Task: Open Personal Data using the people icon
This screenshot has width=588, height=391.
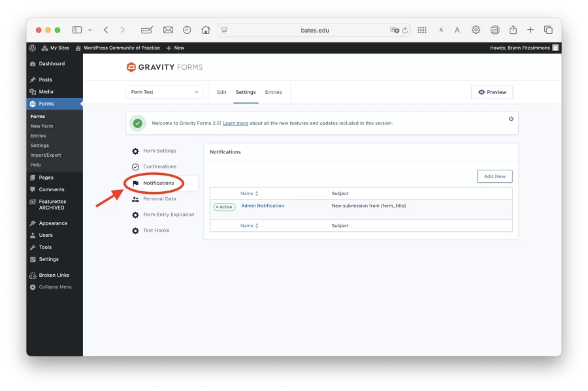Action: click(x=135, y=198)
